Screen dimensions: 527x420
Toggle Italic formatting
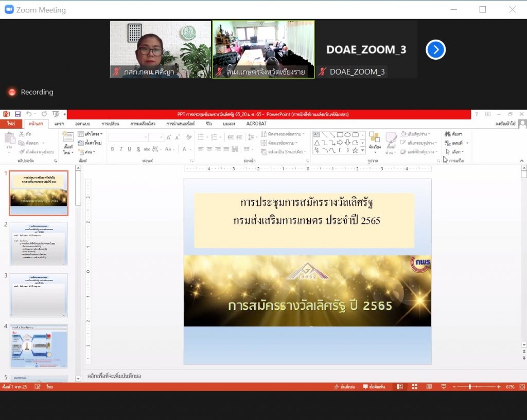click(121, 149)
